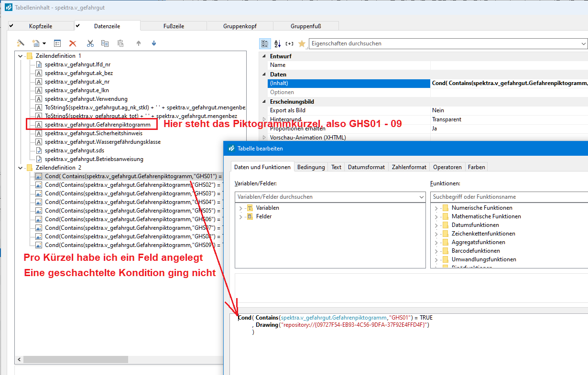Expand Vorschau-Animation (XHTML) property
This screenshot has height=375, width=588.
click(x=264, y=138)
